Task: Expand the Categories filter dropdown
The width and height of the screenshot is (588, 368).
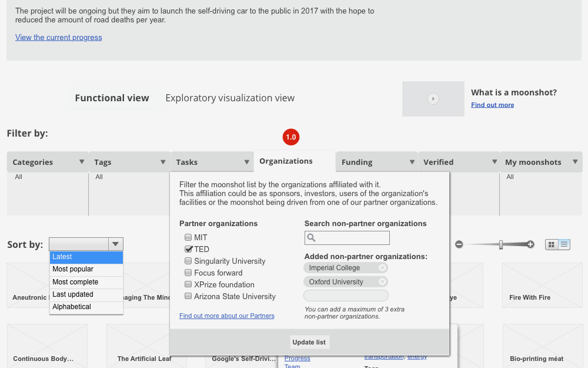Action: click(x=82, y=162)
